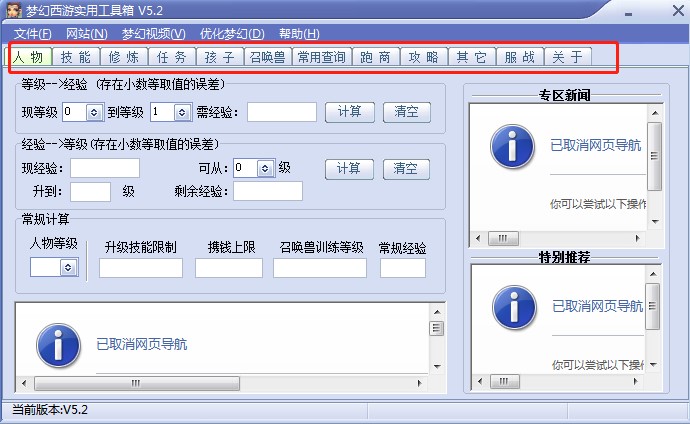The width and height of the screenshot is (690, 424).
Task: Click the 专区新闻 horizontal scrollbar thumb
Action: click(x=503, y=238)
